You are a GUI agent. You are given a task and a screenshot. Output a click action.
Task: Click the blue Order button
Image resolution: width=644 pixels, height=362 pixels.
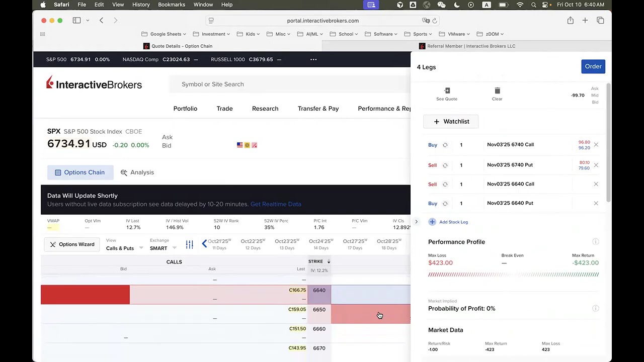click(x=593, y=66)
